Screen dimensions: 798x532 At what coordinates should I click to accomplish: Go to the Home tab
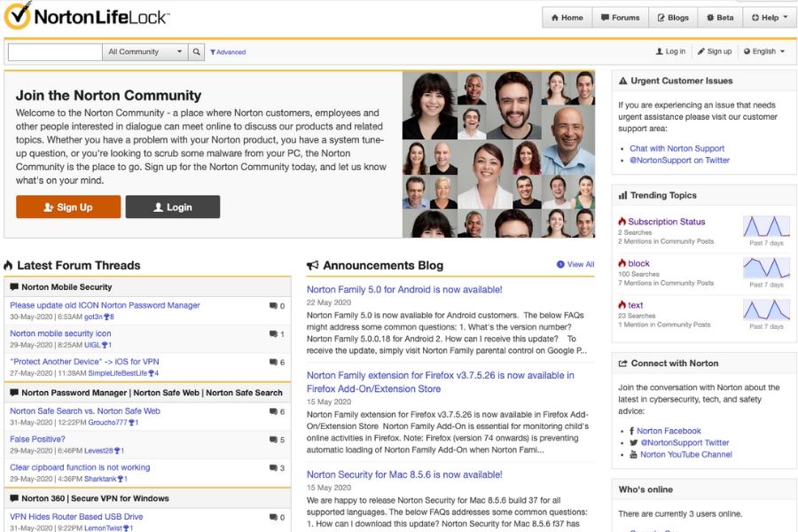point(567,18)
